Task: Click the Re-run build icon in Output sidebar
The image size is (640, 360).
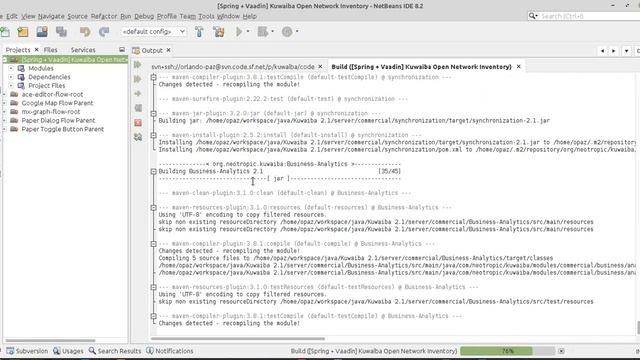Action: (x=138, y=64)
